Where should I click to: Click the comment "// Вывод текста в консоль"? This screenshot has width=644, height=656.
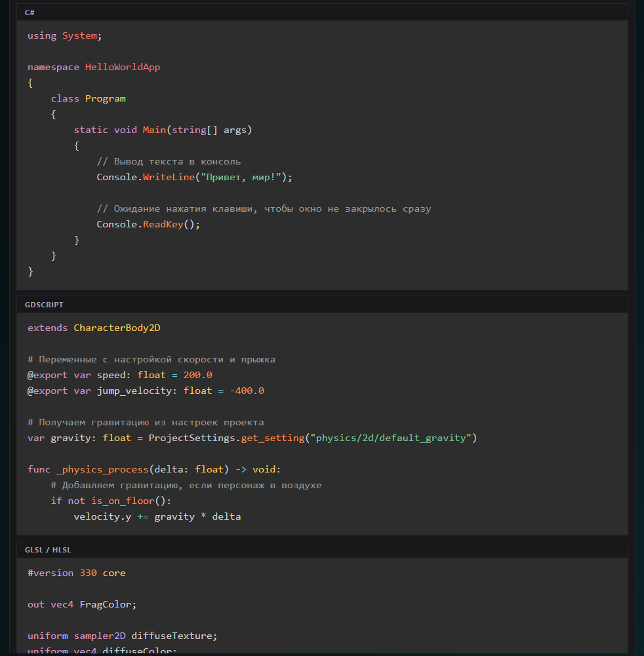169,161
